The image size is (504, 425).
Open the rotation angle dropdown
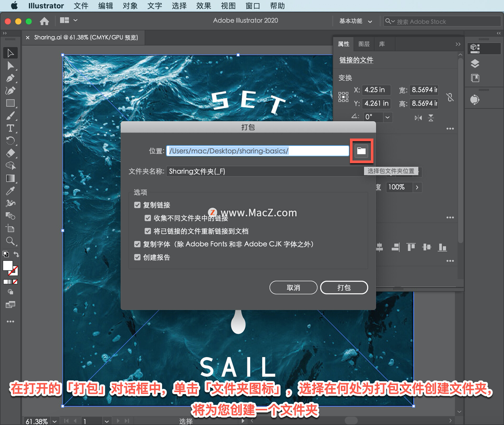387,117
